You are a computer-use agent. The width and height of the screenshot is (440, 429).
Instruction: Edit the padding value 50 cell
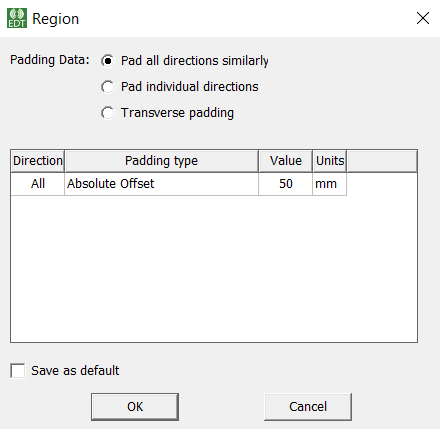(x=286, y=184)
